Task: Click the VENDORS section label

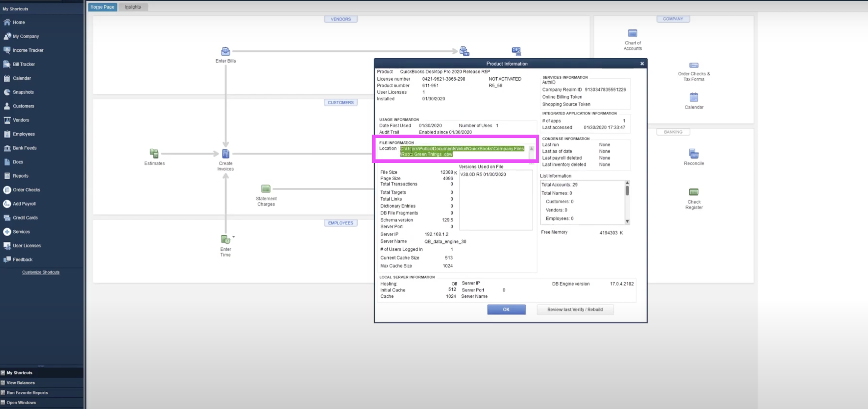Action: pyautogui.click(x=341, y=19)
